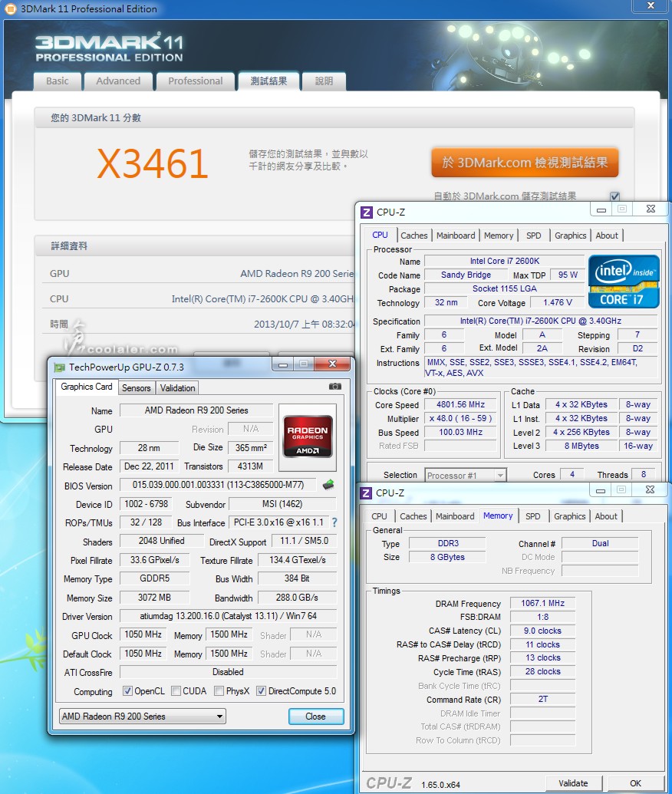This screenshot has height=794, width=672.
Task: Open Caches tab in upper CPU-Z window
Action: pyautogui.click(x=414, y=236)
